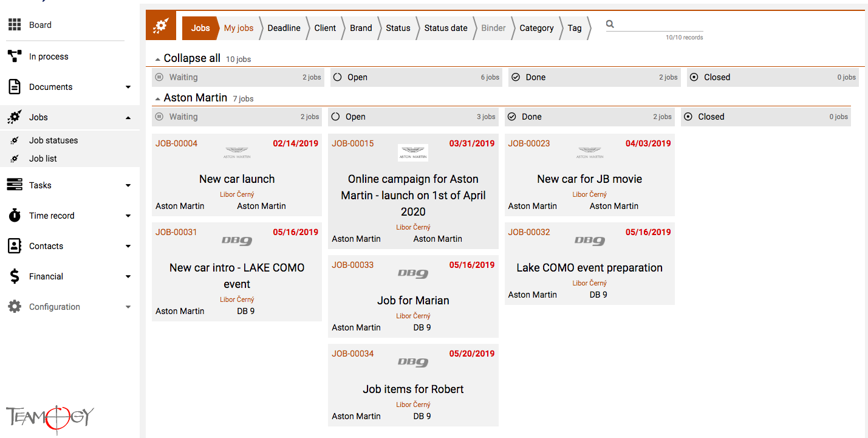868x438 pixels.
Task: Open JOB-00015 link
Action: pos(352,143)
